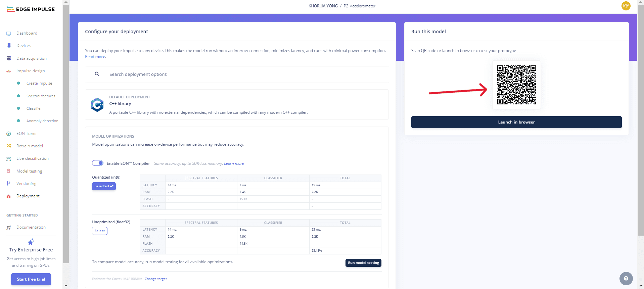Go to Model testing page
Viewport: 644px width, 289px height.
point(29,171)
